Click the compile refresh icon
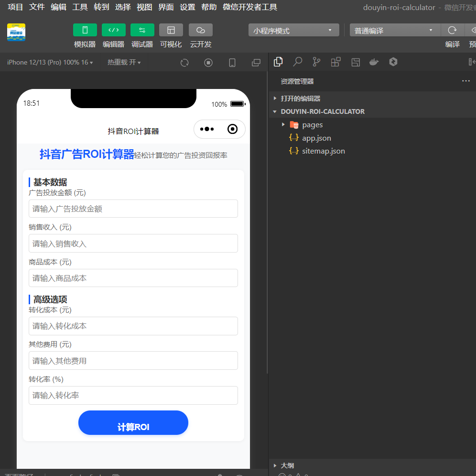476x476 pixels. point(452,30)
